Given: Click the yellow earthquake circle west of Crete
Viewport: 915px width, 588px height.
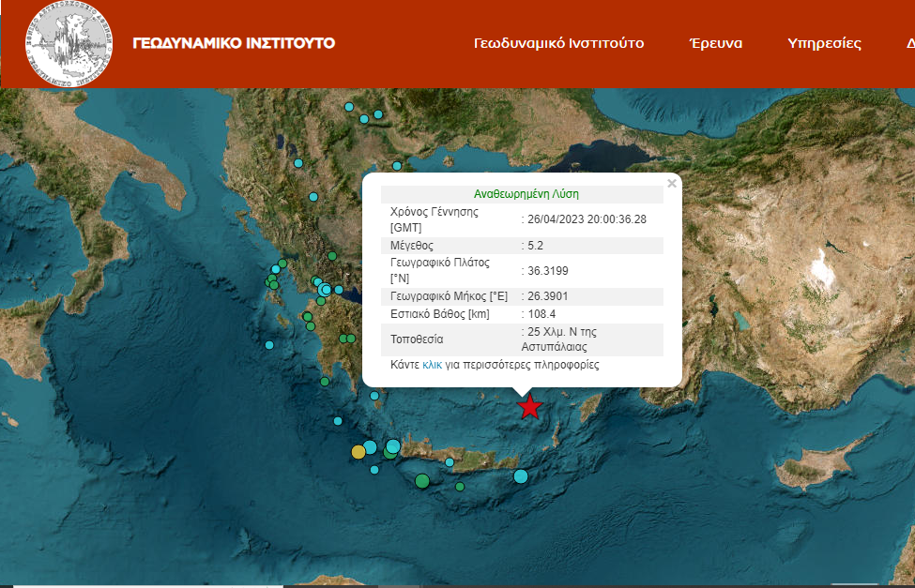Looking at the screenshot, I should pos(358,452).
